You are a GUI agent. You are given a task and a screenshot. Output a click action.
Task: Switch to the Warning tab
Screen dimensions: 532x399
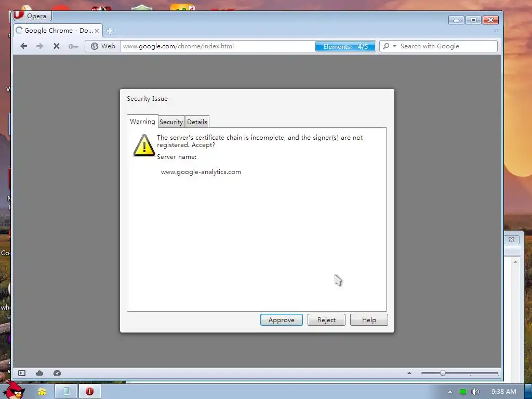142,122
